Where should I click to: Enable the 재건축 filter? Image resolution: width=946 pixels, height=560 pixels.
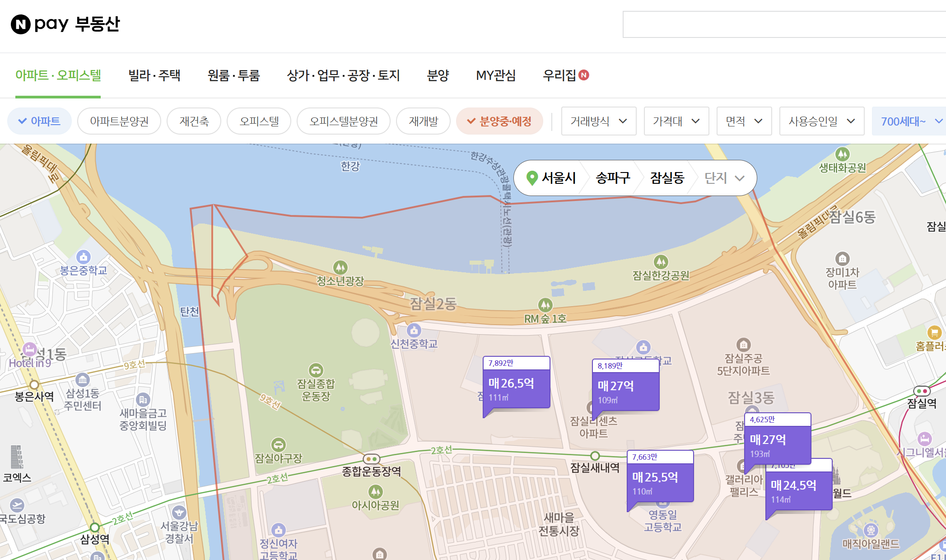click(x=193, y=121)
